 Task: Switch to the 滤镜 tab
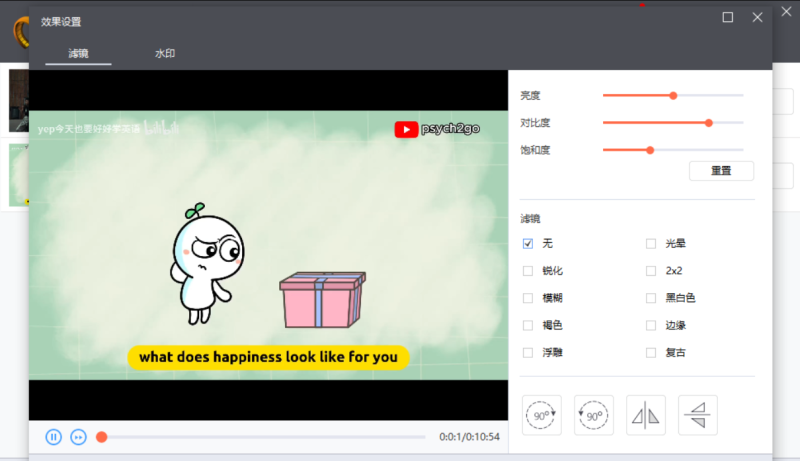tap(78, 54)
